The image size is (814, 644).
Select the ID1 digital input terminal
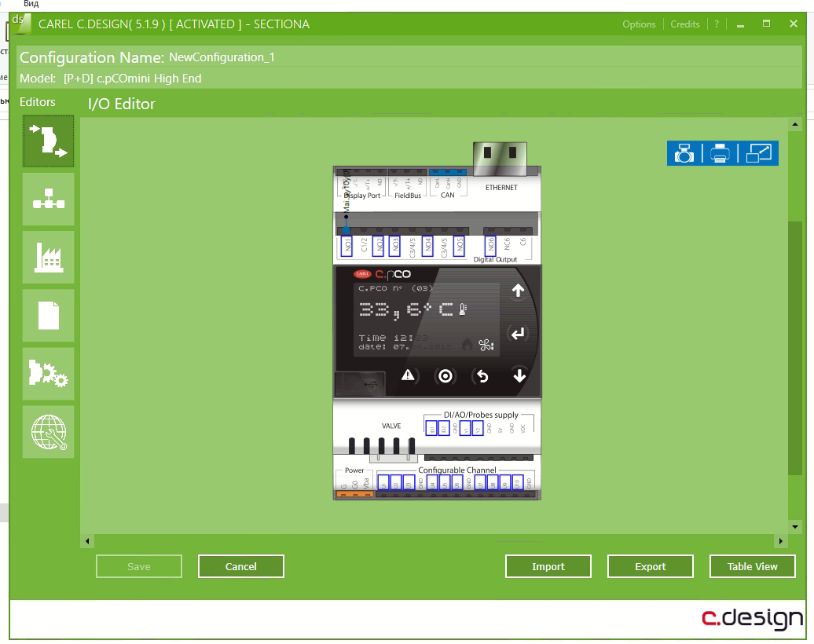point(431,428)
